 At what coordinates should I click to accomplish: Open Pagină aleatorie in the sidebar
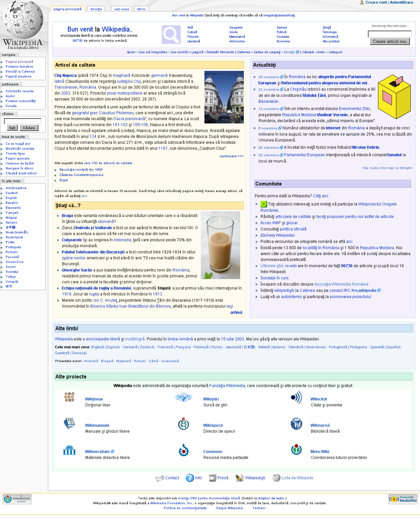pyautogui.click(x=18, y=76)
